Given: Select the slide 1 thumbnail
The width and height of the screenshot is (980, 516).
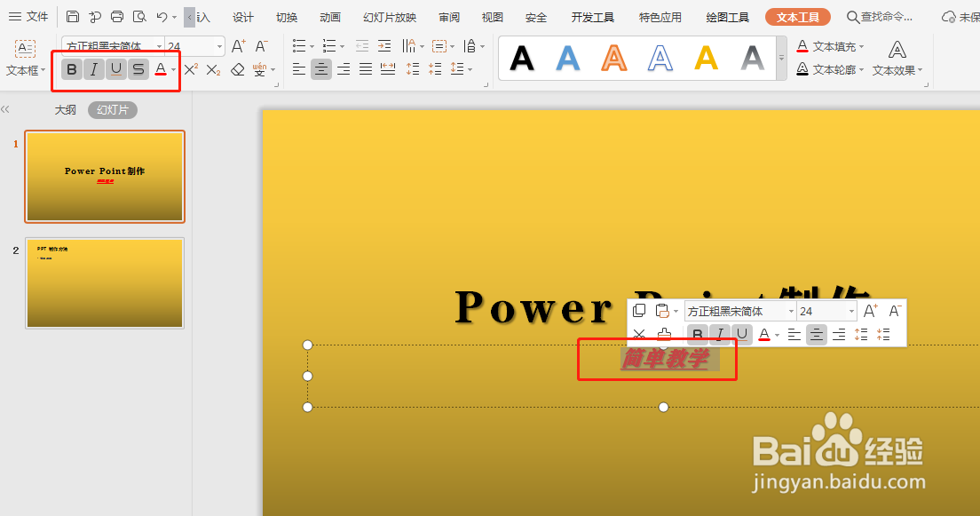Looking at the screenshot, I should [105, 177].
